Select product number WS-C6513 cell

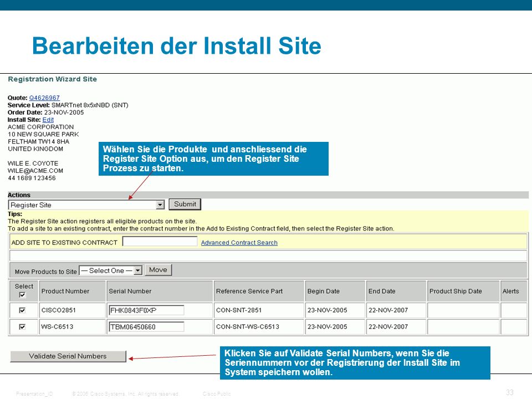pyautogui.click(x=72, y=326)
